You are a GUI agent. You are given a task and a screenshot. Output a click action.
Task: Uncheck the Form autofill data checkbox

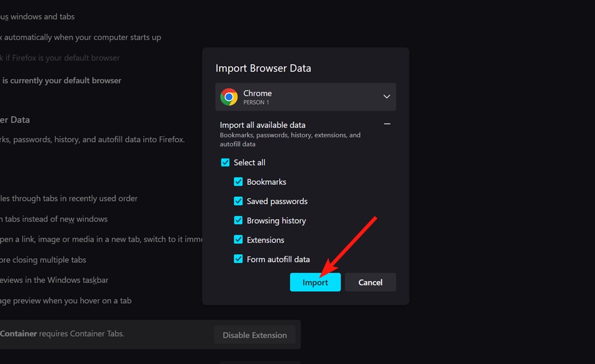click(x=238, y=259)
